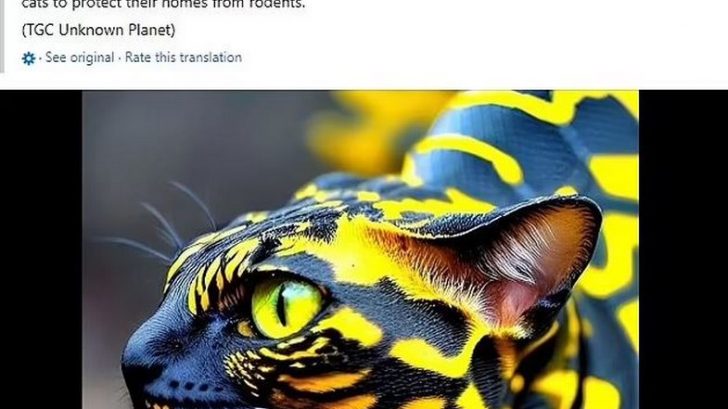The width and height of the screenshot is (728, 409).
Task: Click the black bar left of photo
Action: pos(41,250)
